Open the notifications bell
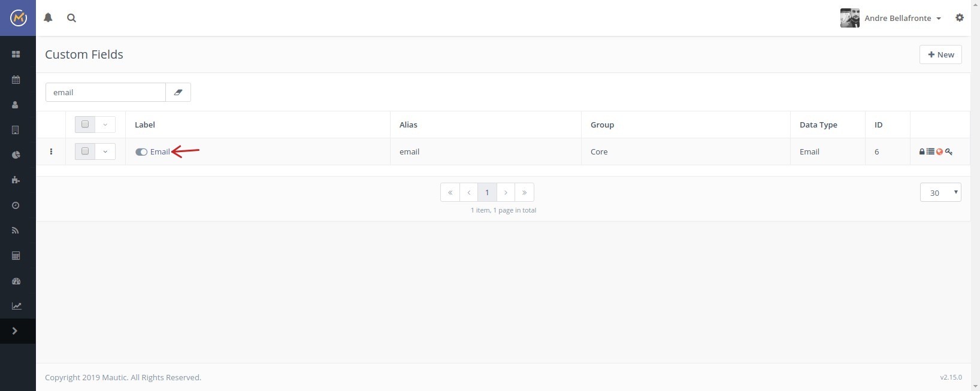980x391 pixels. tap(49, 18)
